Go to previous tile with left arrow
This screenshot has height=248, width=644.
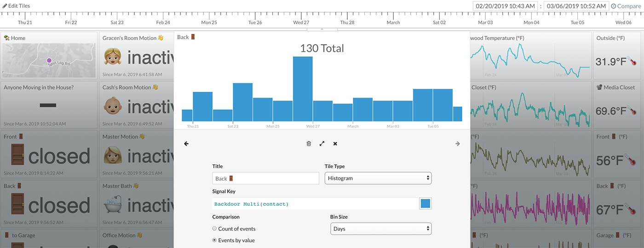pyautogui.click(x=186, y=144)
